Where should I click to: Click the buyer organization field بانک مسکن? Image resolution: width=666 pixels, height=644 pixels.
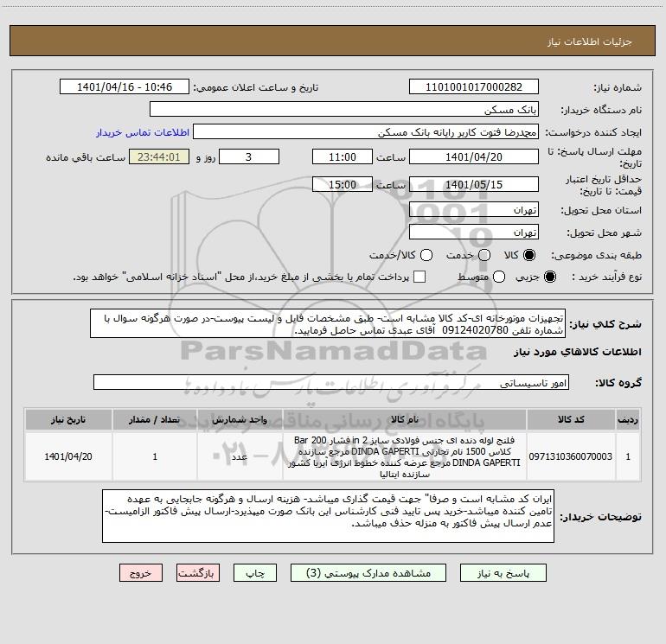[x=344, y=110]
